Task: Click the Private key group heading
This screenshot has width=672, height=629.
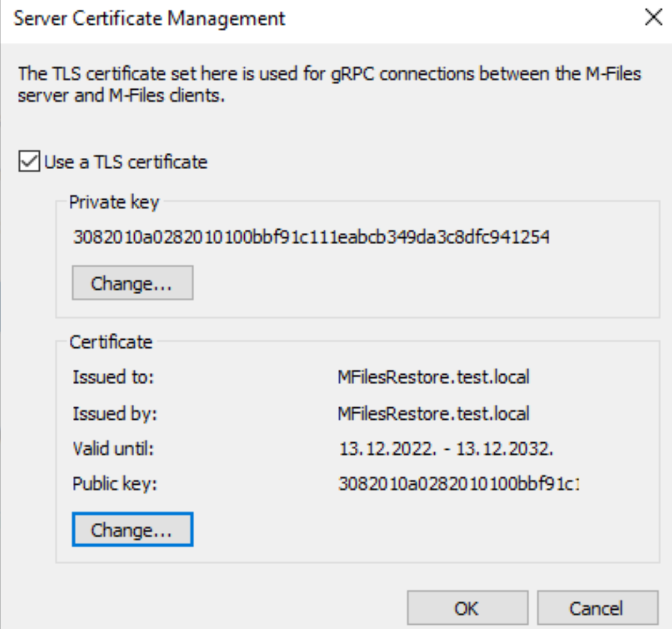Action: click(x=114, y=202)
